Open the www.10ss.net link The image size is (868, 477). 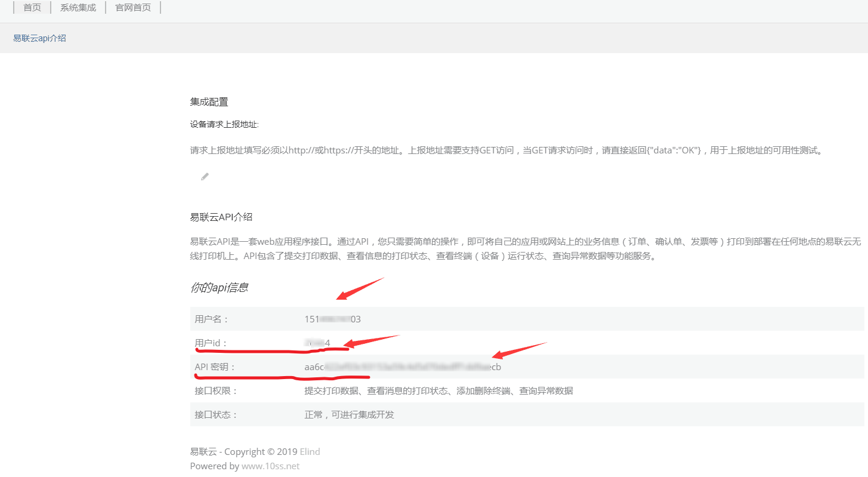point(270,466)
